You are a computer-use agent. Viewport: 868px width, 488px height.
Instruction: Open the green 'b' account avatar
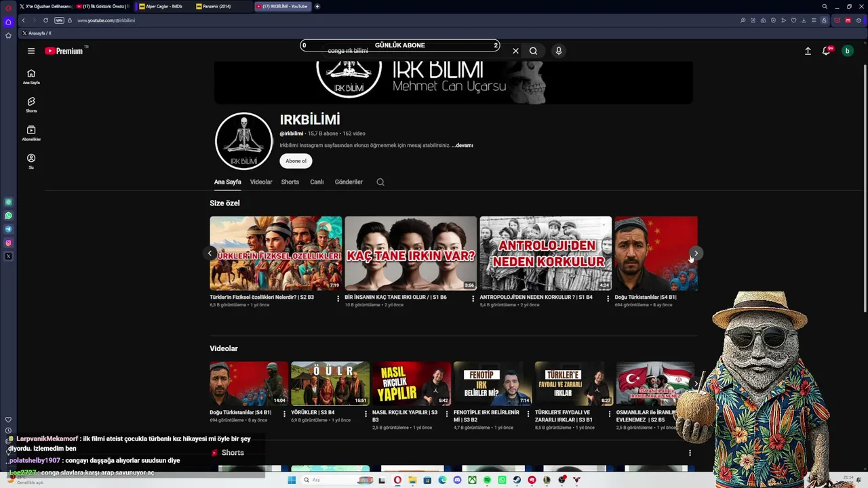(847, 51)
